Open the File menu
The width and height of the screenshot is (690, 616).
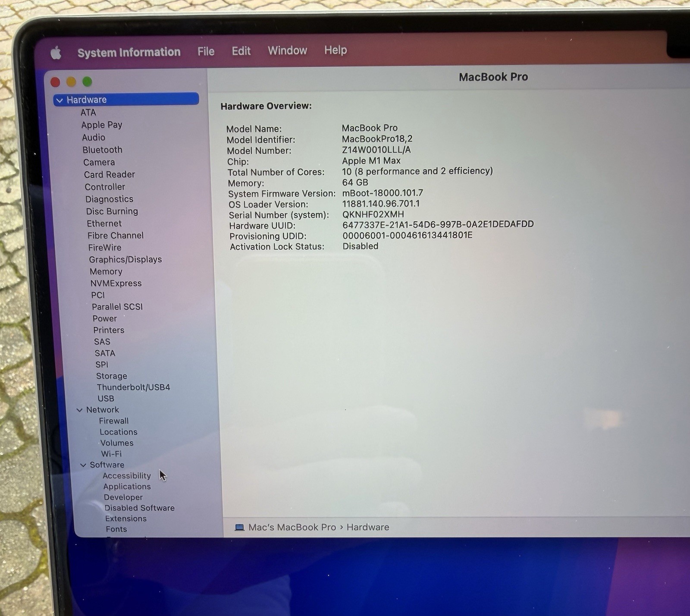(206, 51)
